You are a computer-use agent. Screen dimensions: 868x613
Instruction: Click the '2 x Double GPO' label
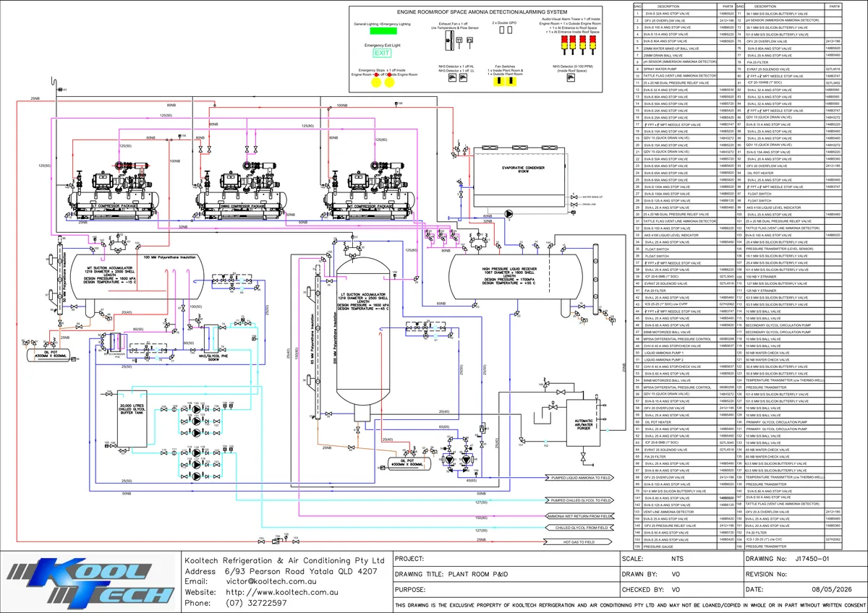(504, 23)
